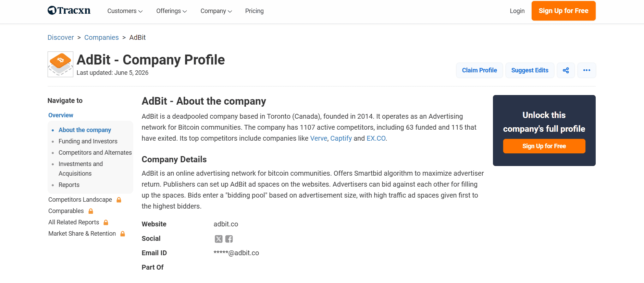Open AdBit's Facebook social icon
This screenshot has height=283, width=644.
tap(229, 239)
